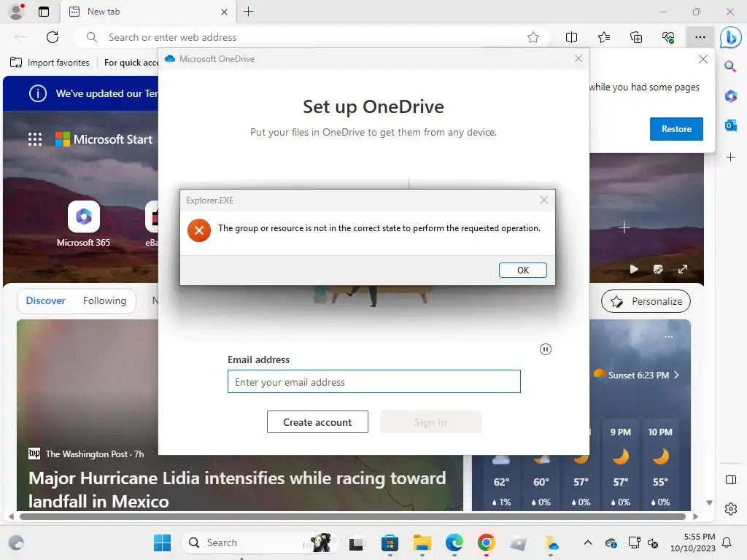
Task: Open Outlook sidebar icon
Action: pos(730,125)
